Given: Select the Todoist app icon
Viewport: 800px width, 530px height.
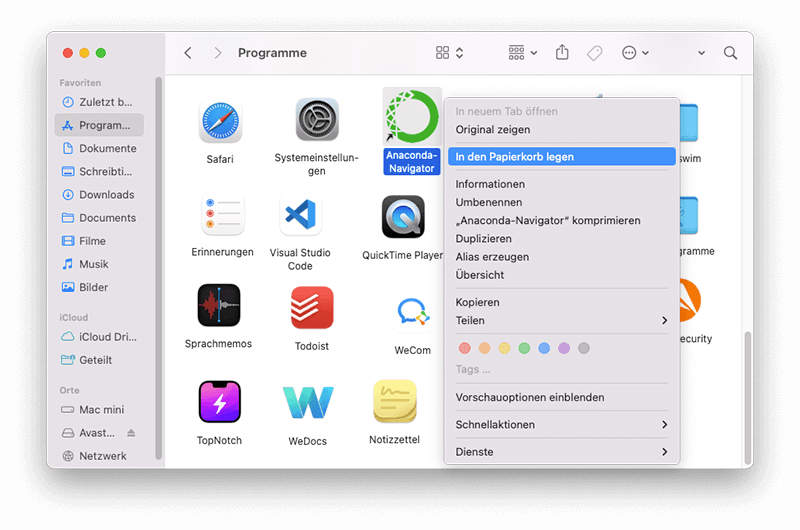Looking at the screenshot, I should coord(312,307).
